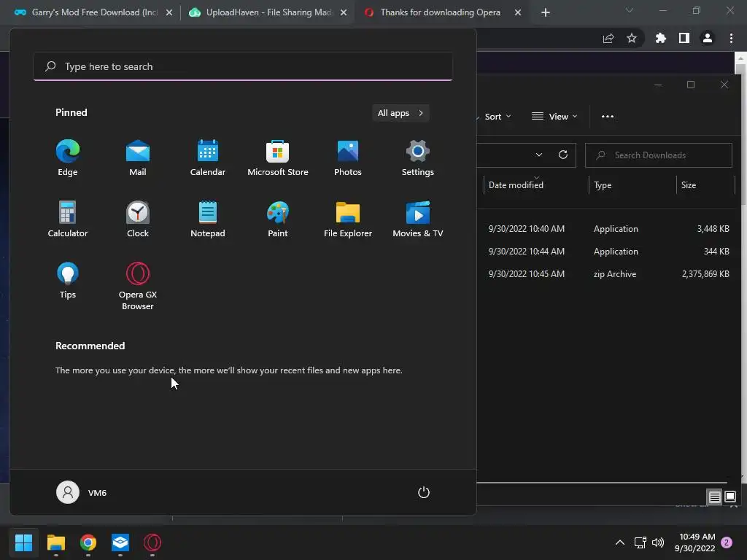Open the Tips app
Viewport: 747px width, 560px height.
click(68, 281)
